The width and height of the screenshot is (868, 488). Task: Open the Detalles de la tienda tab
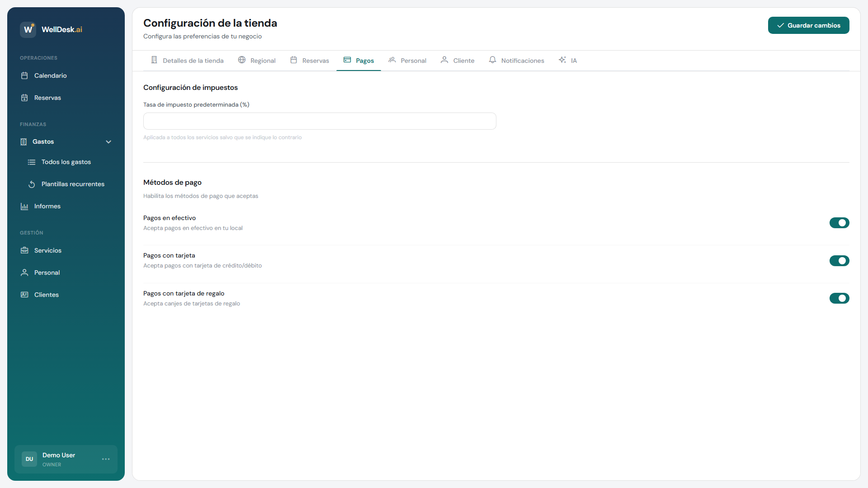pyautogui.click(x=193, y=60)
